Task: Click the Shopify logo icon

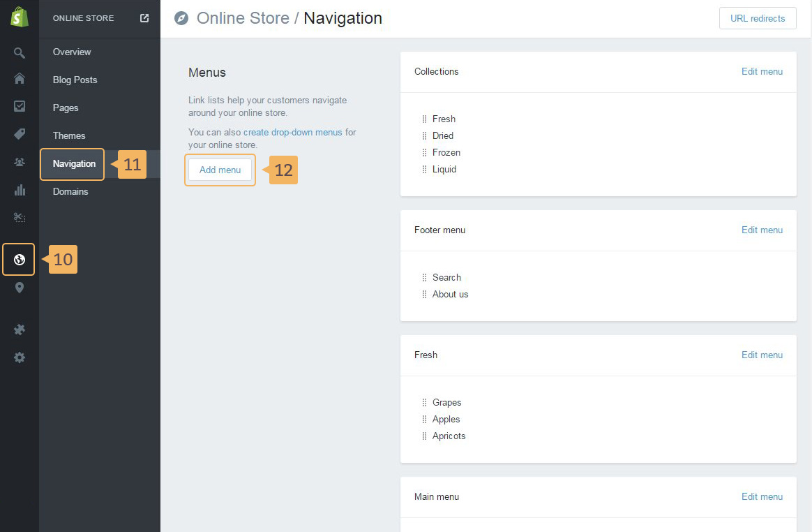Action: pos(19,17)
